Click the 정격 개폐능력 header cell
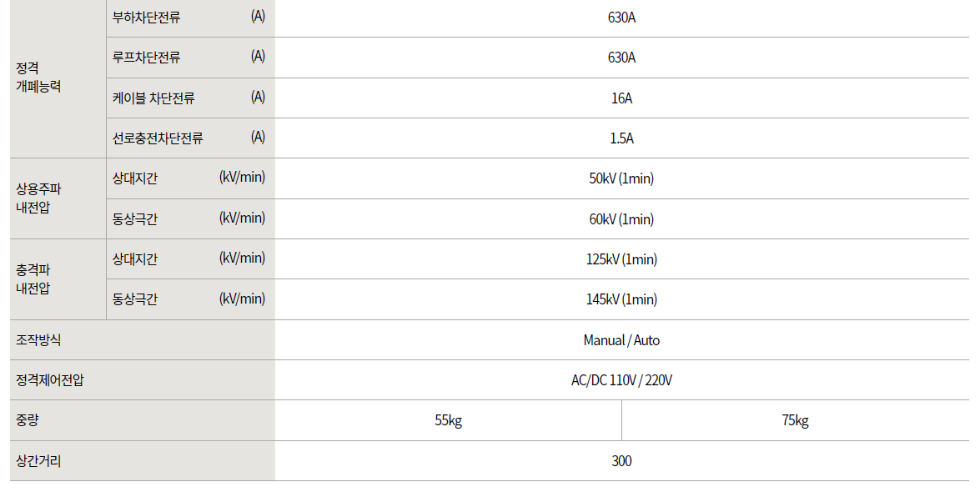Image resolution: width=980 pixels, height=492 pixels. point(38,78)
